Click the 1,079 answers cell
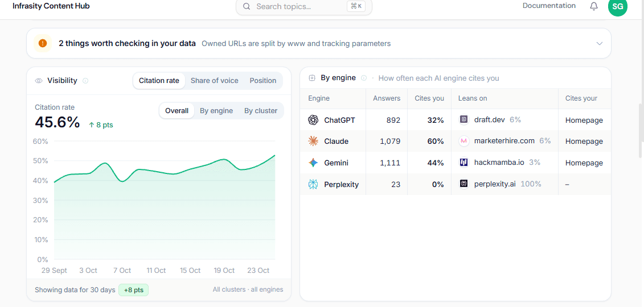644x307 pixels. [390, 142]
